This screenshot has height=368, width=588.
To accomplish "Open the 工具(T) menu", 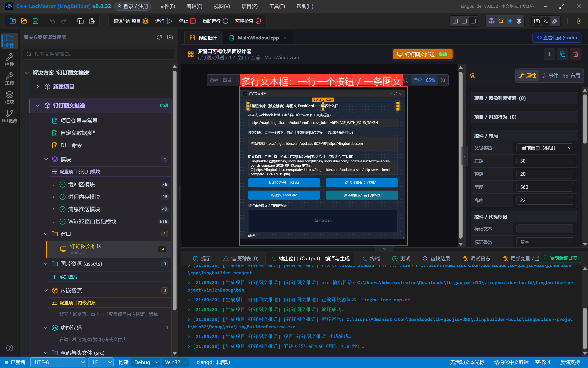I will pyautogui.click(x=277, y=6).
